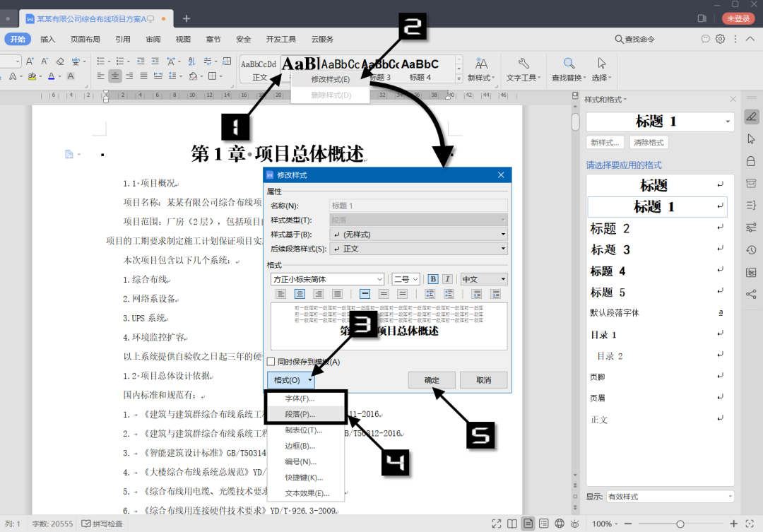Click decrease paragraph spacing icon in dialog
Viewport: 763px width, 532px height.
pos(449,294)
